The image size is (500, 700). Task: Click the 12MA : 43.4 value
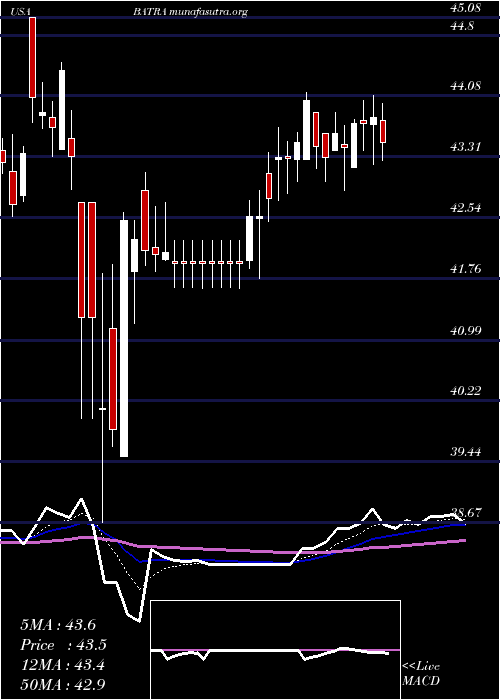coord(62,666)
